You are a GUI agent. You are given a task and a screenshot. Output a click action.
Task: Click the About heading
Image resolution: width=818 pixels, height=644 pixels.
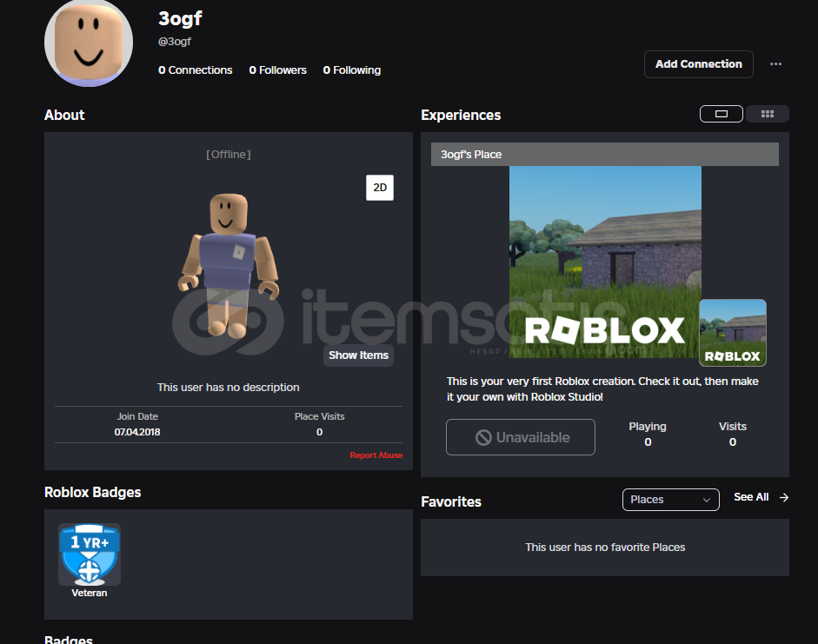(x=64, y=115)
